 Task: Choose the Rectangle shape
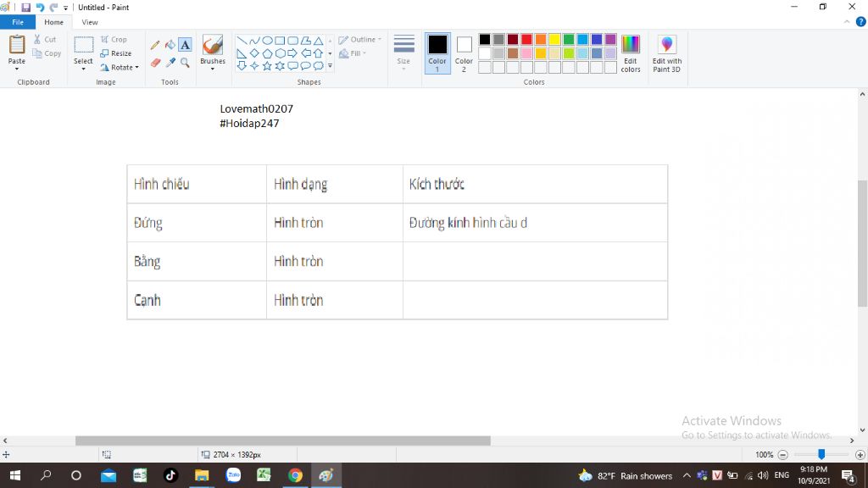[280, 41]
